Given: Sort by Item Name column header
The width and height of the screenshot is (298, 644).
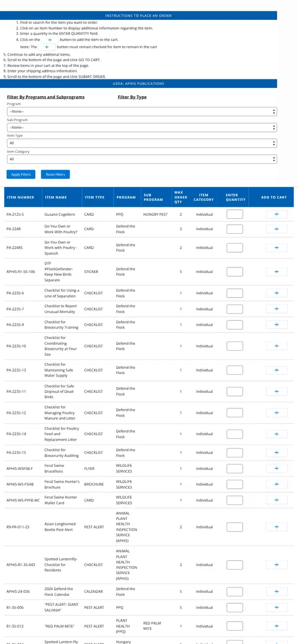Looking at the screenshot, I should click(x=56, y=197).
